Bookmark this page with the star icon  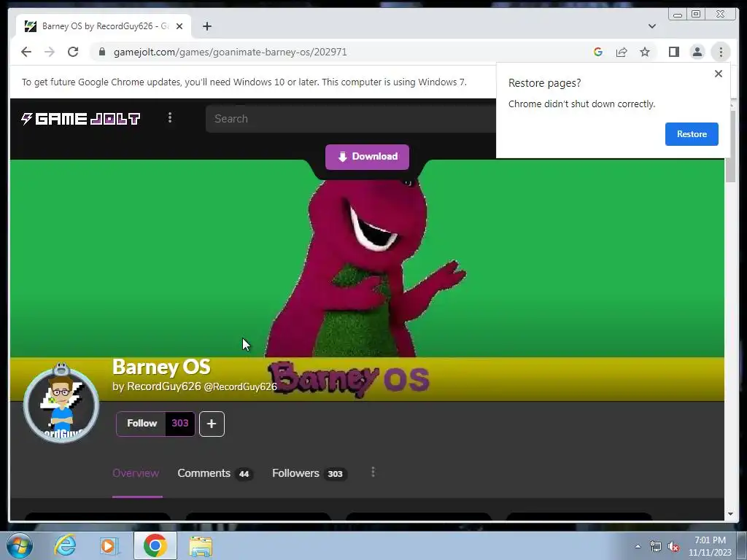[x=645, y=52]
